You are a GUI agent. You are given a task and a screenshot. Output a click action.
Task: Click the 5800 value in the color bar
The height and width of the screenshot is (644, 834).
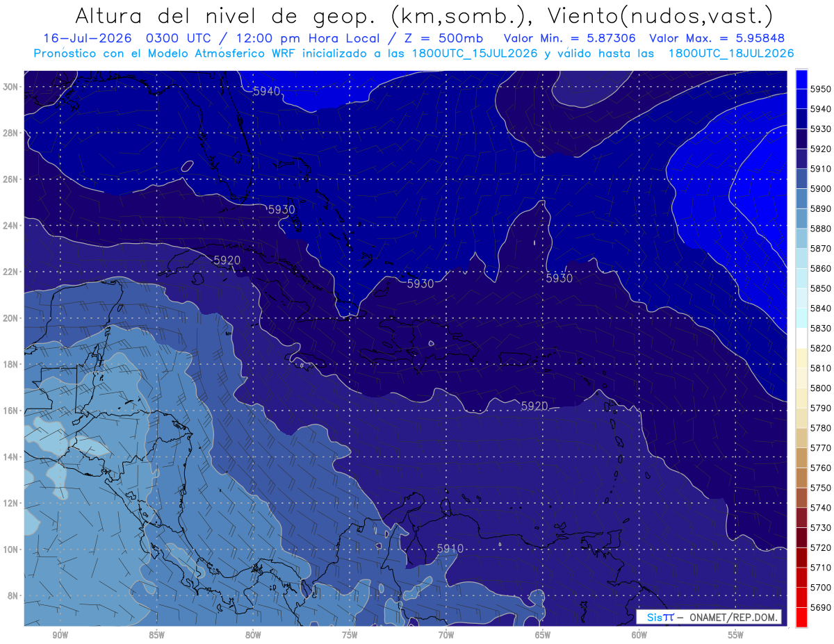click(821, 388)
